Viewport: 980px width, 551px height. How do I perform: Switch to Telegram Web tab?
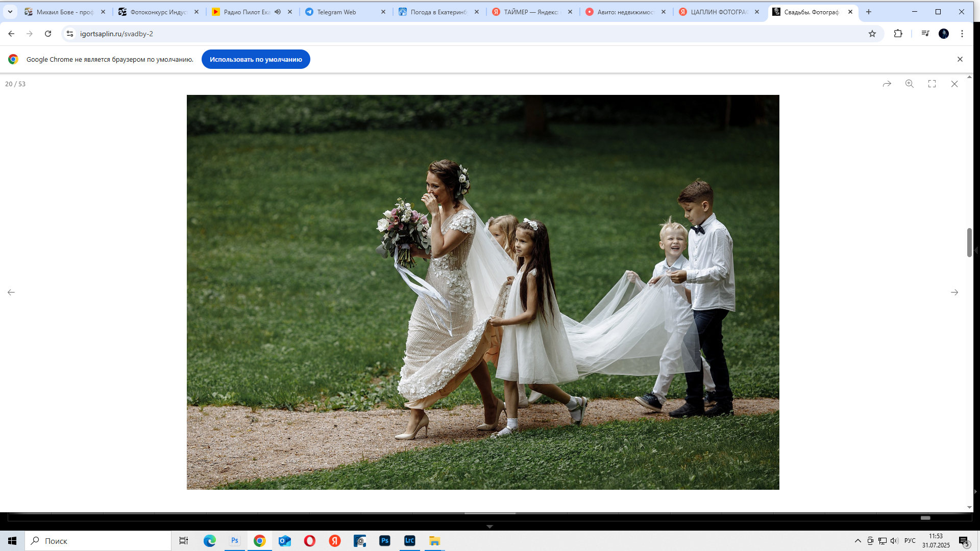337,12
